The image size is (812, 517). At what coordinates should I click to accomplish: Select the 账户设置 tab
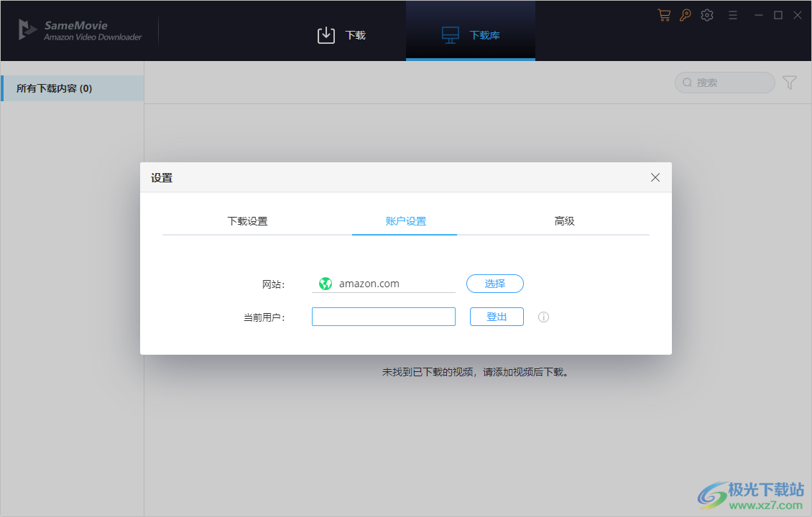[405, 221]
